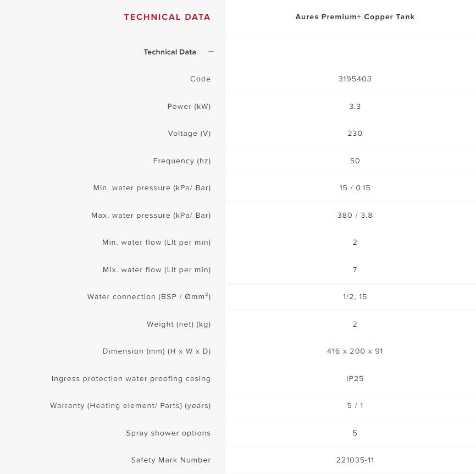Click the Voltage (V) label
Viewport: 476px width, 474px height.
point(189,134)
